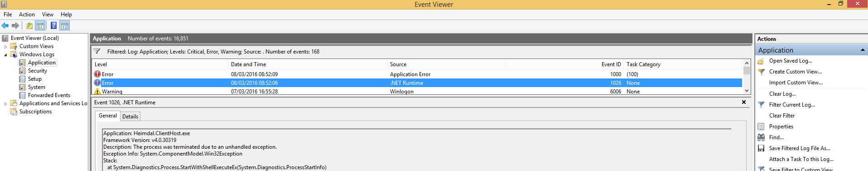The image size is (868, 171).
Task: Click the Forward arrow toolbar icon
Action: pos(15,26)
